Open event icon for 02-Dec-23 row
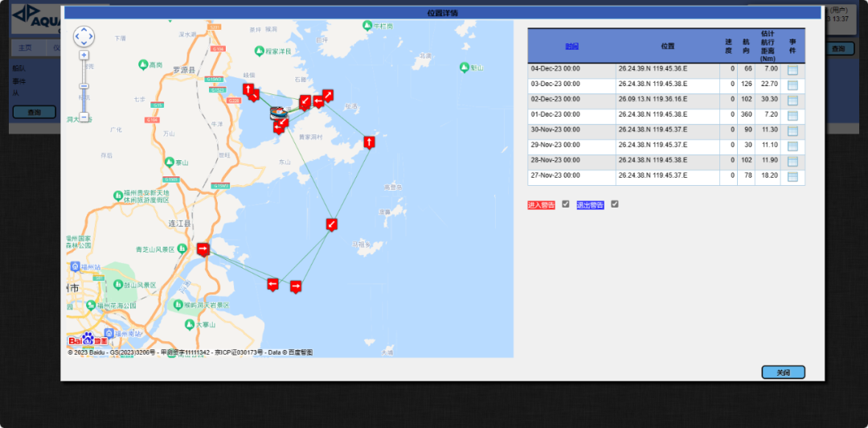Viewport: 868px width, 428px height. tap(792, 101)
